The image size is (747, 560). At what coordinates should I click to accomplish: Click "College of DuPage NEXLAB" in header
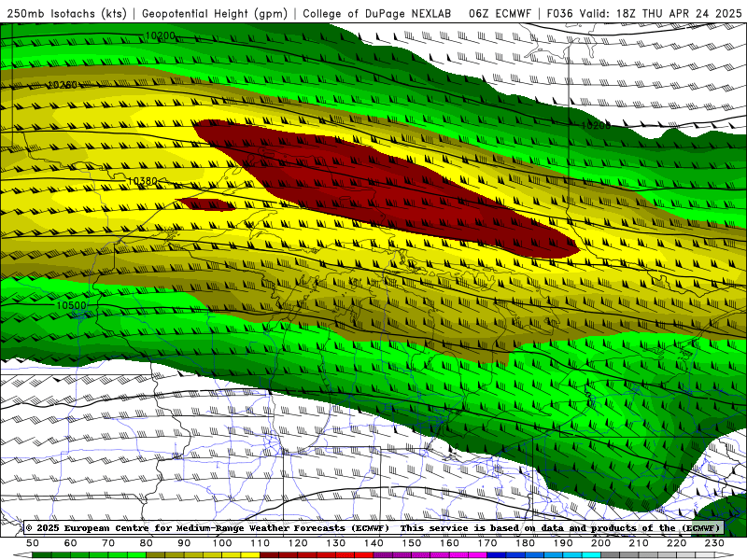click(x=377, y=13)
